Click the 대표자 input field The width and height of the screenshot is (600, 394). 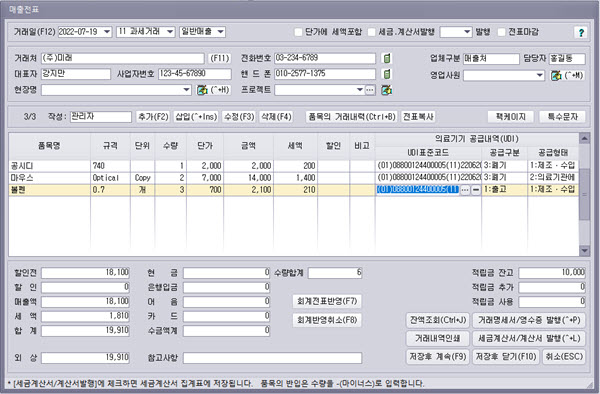coord(76,74)
